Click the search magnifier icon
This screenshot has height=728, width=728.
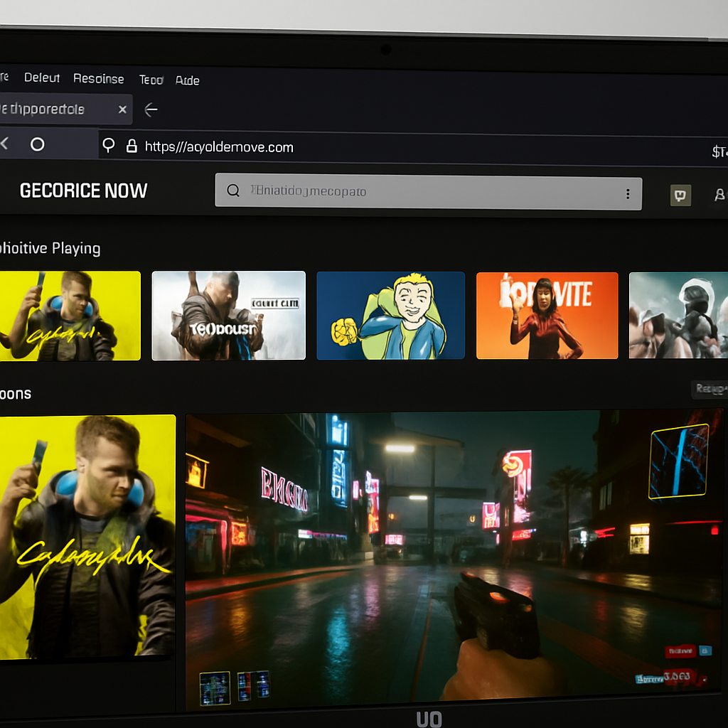(233, 190)
